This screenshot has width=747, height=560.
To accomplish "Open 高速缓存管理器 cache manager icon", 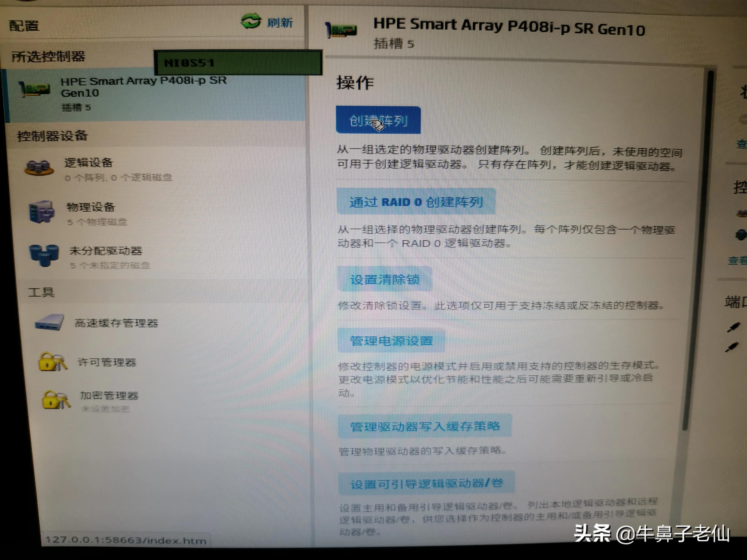I will click(50, 322).
